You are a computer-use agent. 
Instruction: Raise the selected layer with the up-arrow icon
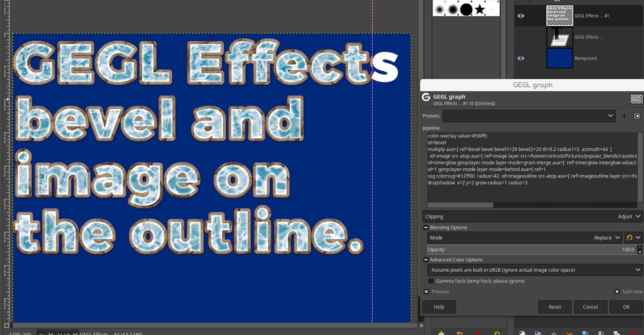554,332
